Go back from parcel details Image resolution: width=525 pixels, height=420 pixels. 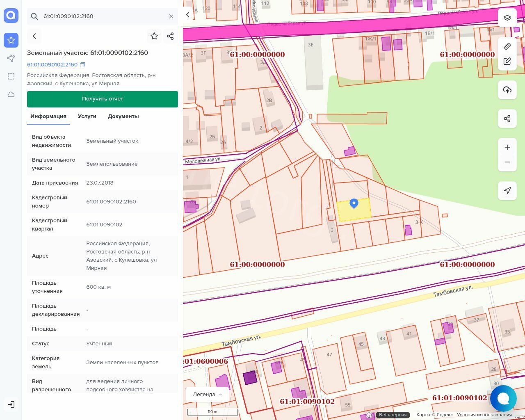click(34, 36)
